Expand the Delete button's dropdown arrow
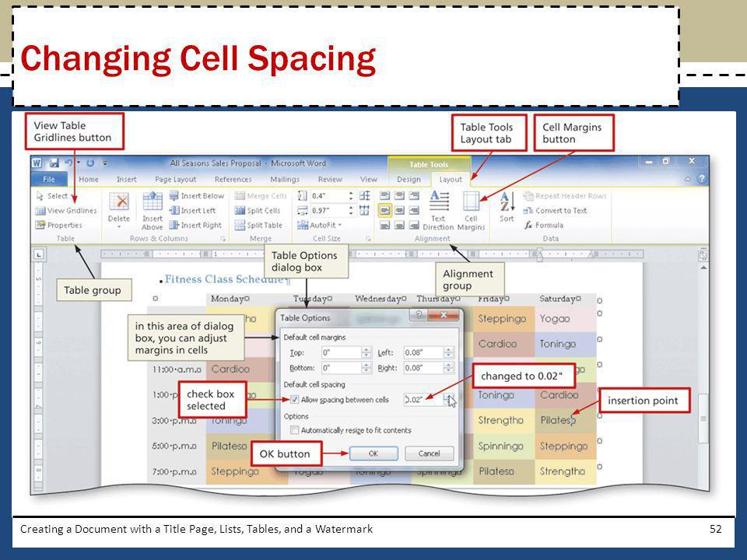The image size is (747, 560). click(x=119, y=226)
